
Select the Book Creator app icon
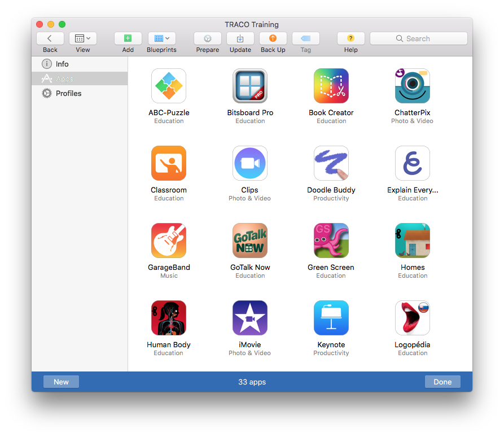(331, 86)
